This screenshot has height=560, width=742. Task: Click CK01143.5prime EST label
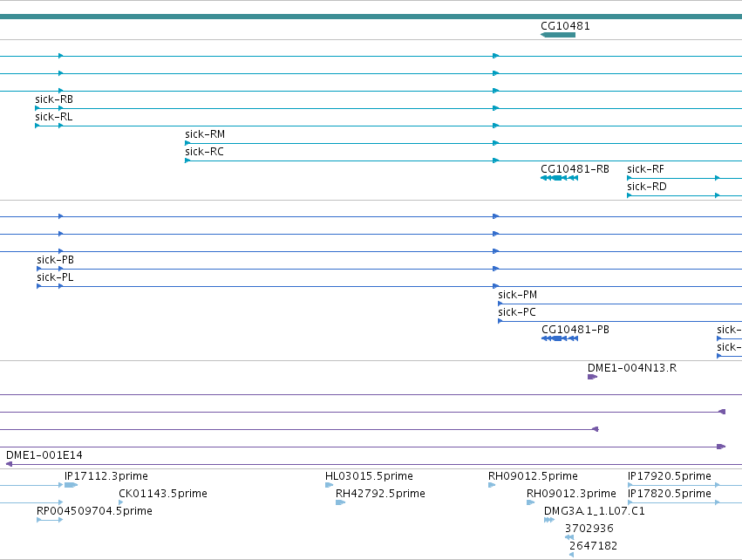[x=163, y=494]
